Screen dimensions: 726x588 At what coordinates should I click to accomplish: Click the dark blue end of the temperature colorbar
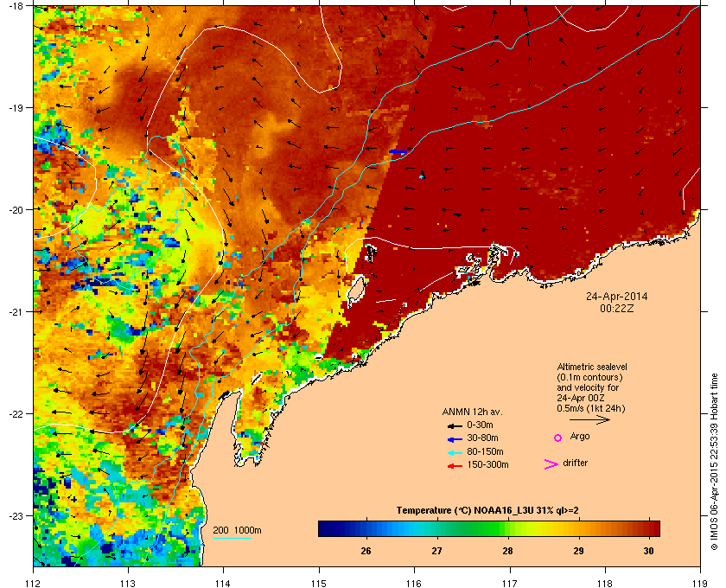click(327, 528)
